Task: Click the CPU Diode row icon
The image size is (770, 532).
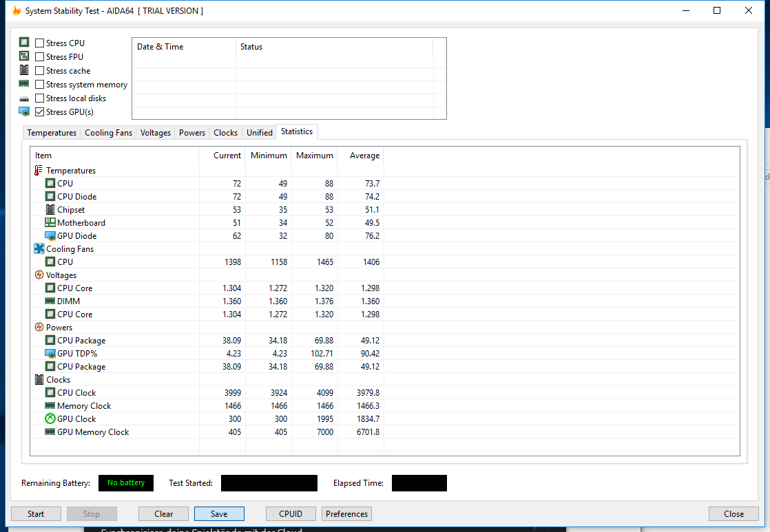Action: 50,196
